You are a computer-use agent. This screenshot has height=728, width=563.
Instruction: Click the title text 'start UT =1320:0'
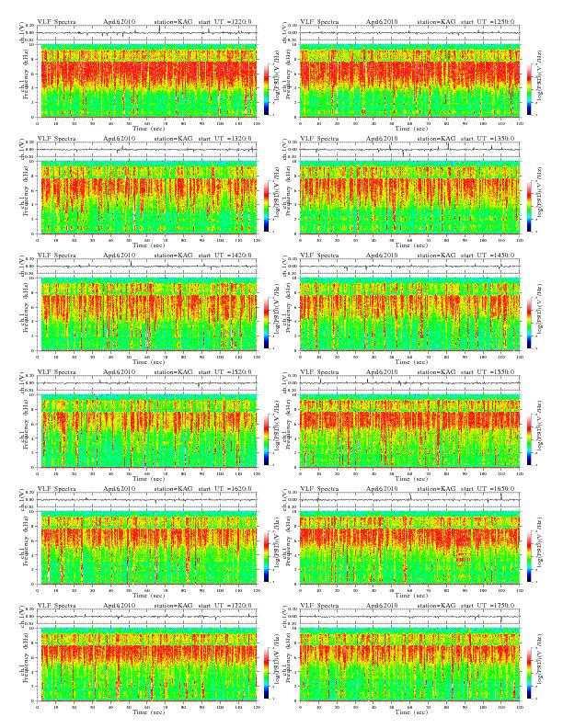click(x=225, y=139)
